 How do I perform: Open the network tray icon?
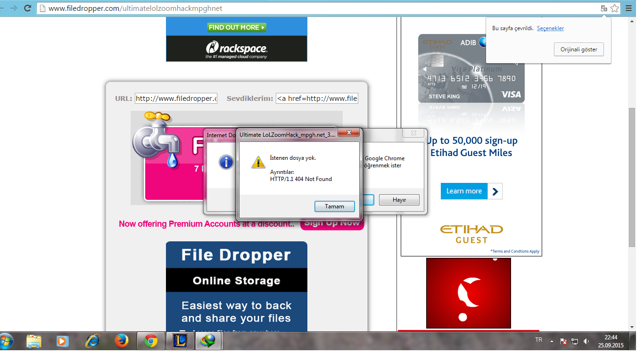[575, 341]
